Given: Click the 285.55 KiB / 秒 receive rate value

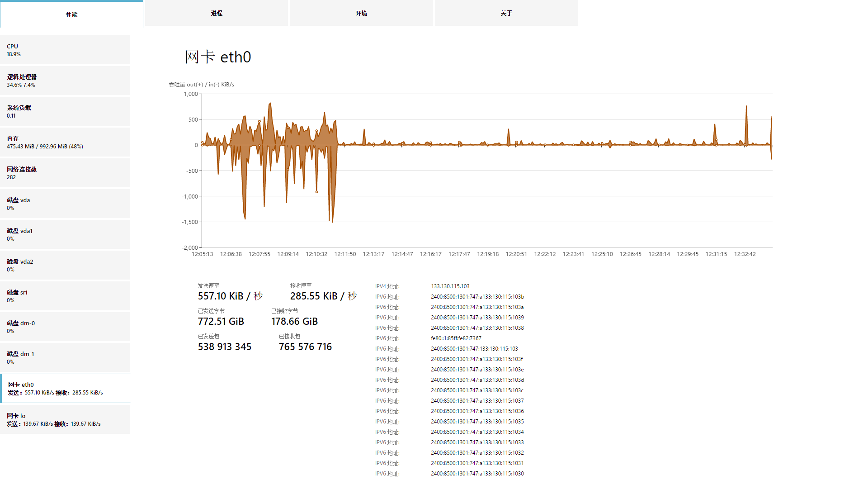Looking at the screenshot, I should [x=324, y=296].
